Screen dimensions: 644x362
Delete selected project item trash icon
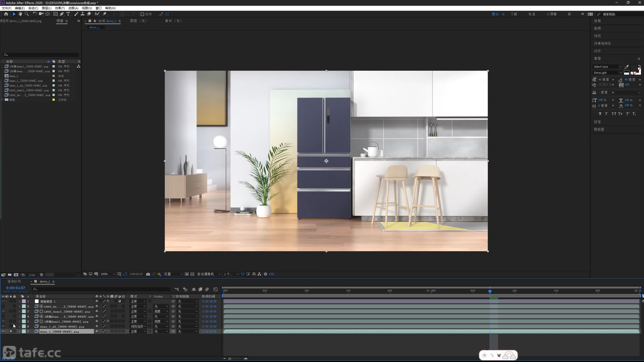pos(42,275)
